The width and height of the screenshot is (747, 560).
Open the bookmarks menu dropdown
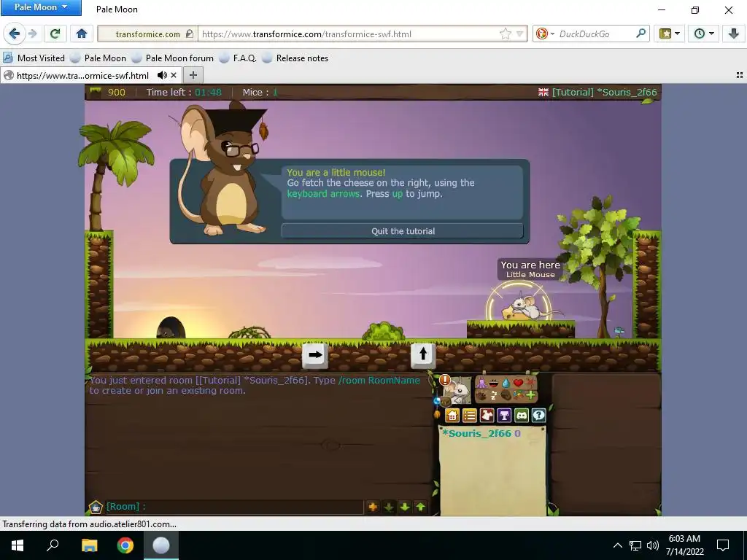tap(670, 34)
